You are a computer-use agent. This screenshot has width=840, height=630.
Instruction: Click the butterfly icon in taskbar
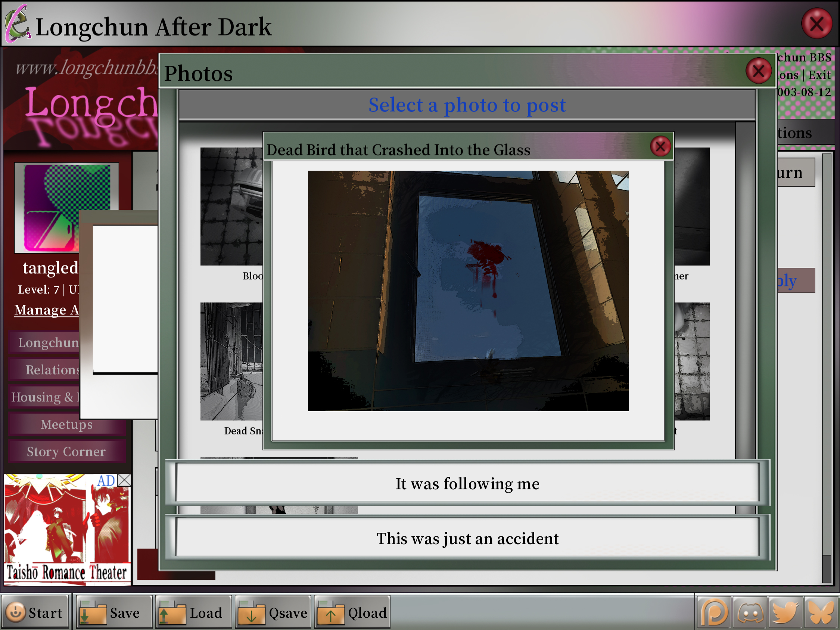[x=820, y=612]
